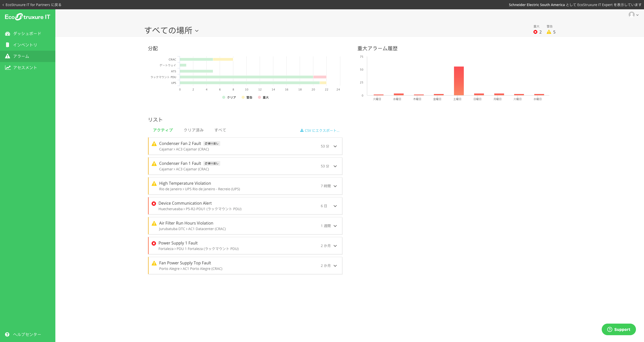Screen dimensions: 644x342
Task: Select the すべて tab
Action: pyautogui.click(x=220, y=130)
